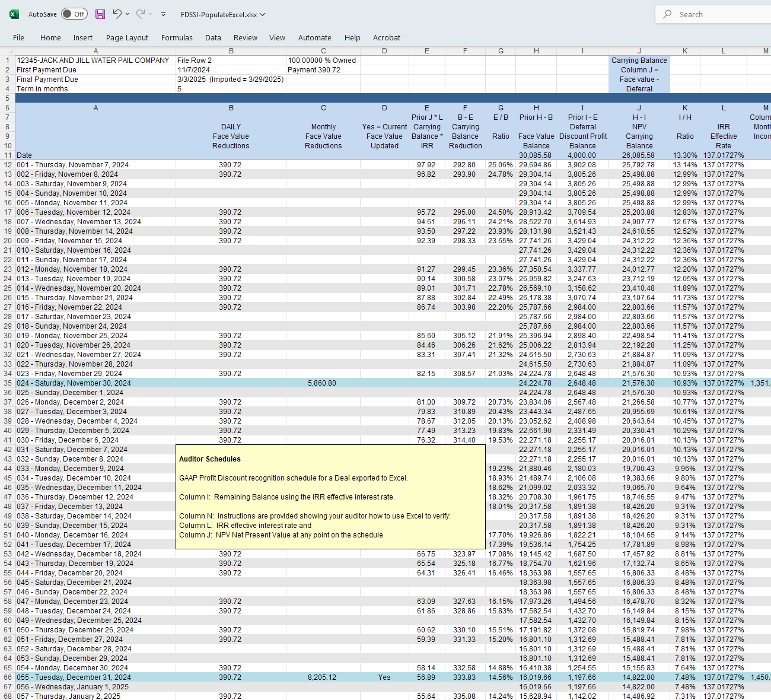Select the 'First Payment Due' label cell

coord(95,70)
